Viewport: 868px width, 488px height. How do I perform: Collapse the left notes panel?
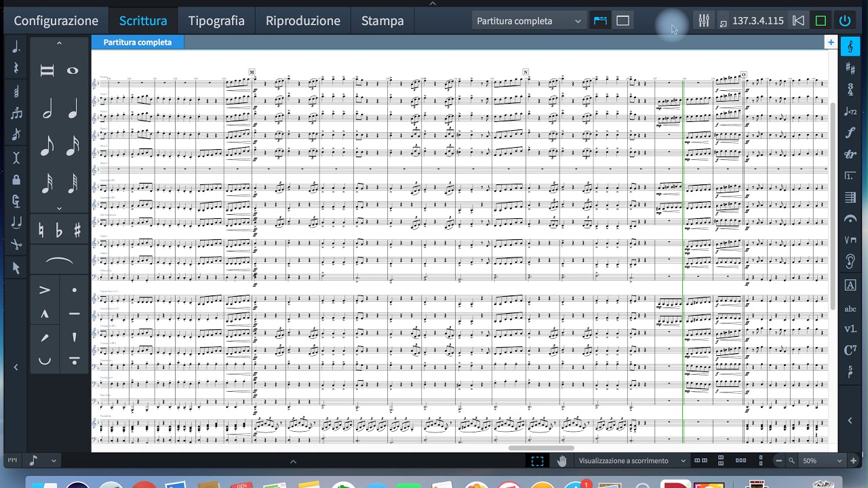16,367
